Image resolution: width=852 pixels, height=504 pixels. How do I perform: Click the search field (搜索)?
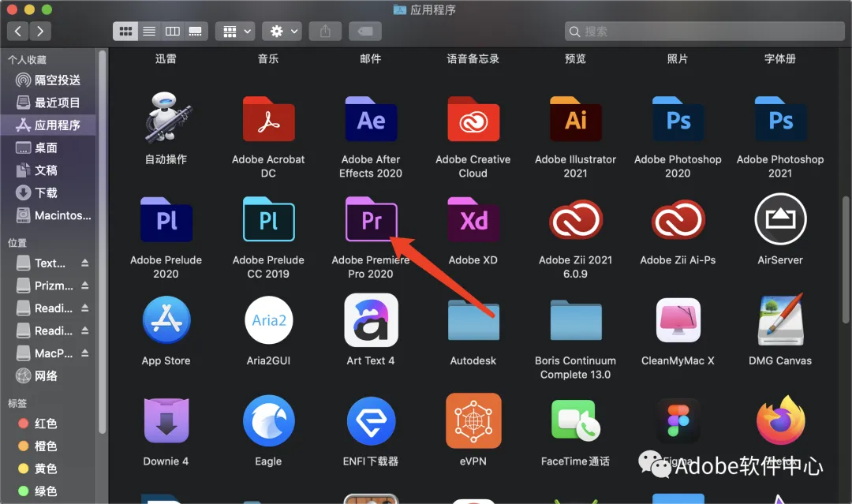coord(704,32)
